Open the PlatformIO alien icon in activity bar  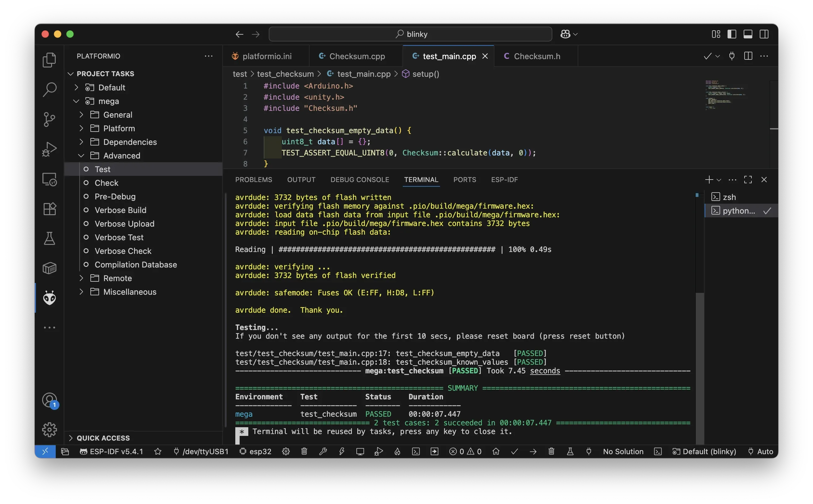pos(49,298)
